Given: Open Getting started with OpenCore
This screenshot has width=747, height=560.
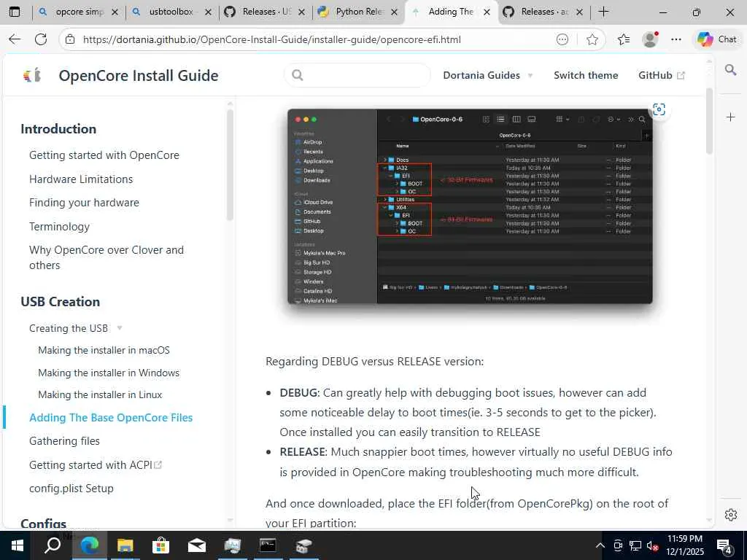Looking at the screenshot, I should pyautogui.click(x=104, y=155).
